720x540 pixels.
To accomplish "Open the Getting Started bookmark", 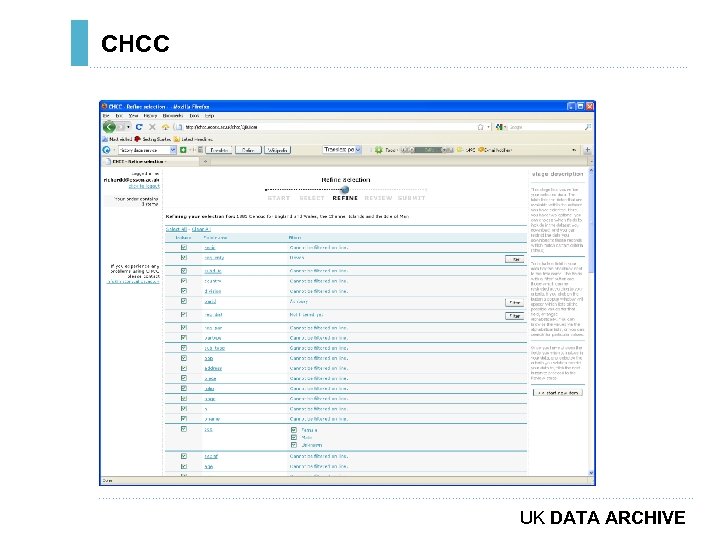I will [152, 139].
